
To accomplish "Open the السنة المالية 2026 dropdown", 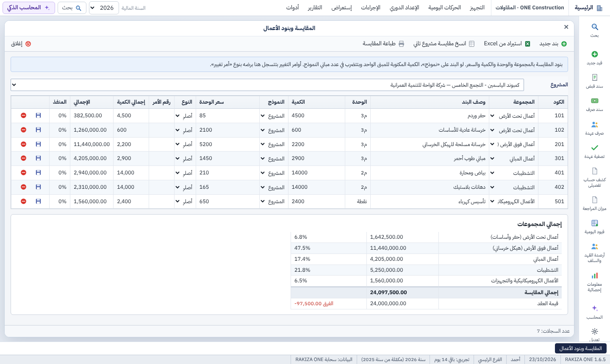I will [104, 8].
